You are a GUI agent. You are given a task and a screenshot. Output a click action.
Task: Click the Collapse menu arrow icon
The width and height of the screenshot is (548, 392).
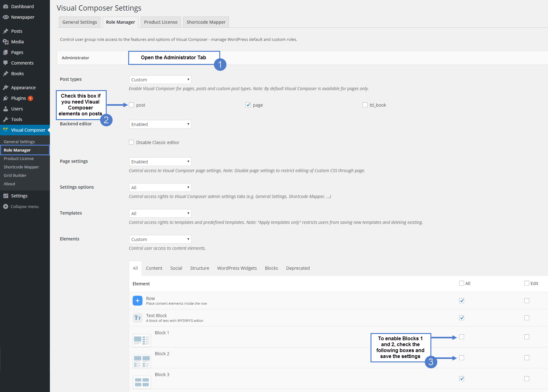pos(6,206)
